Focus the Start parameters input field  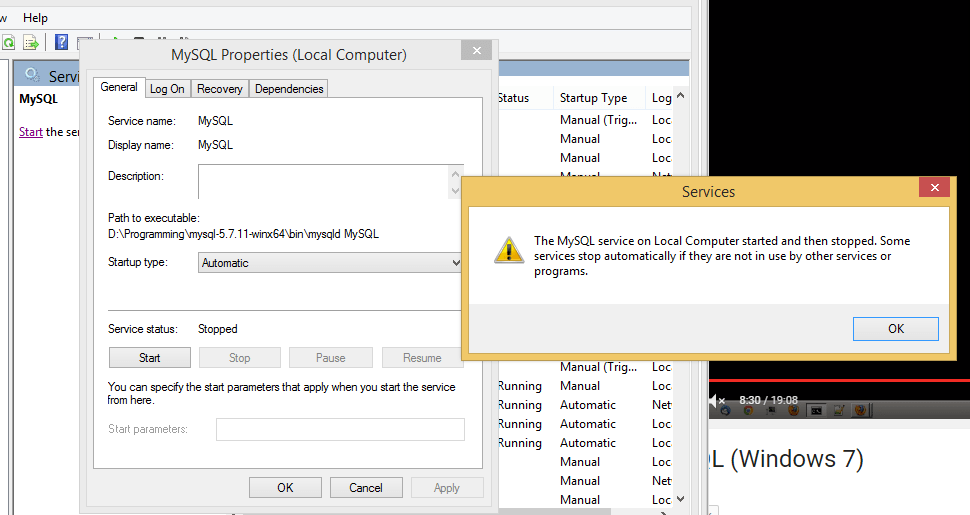[x=340, y=429]
